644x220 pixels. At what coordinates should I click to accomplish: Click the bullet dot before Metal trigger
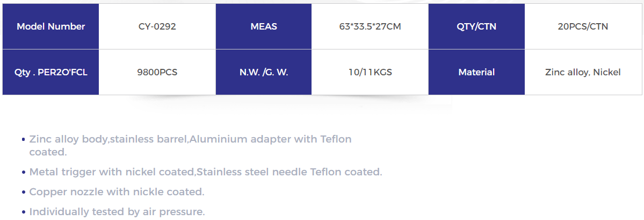pyautogui.click(x=24, y=172)
